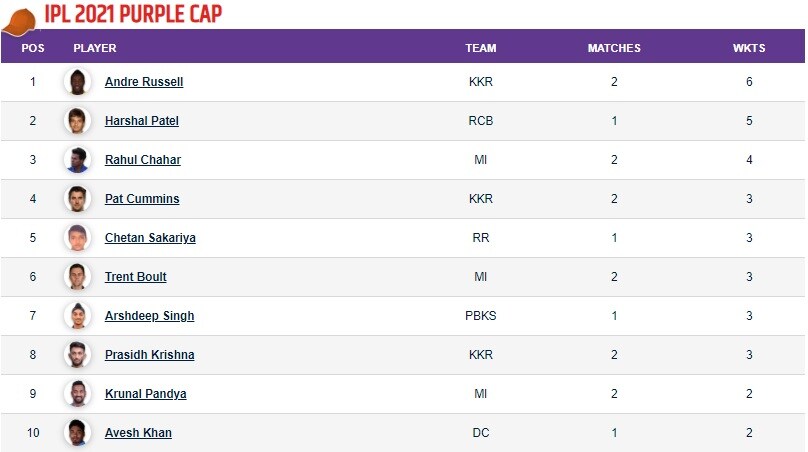Visit Chetan Sakariya's player link

tap(149, 238)
